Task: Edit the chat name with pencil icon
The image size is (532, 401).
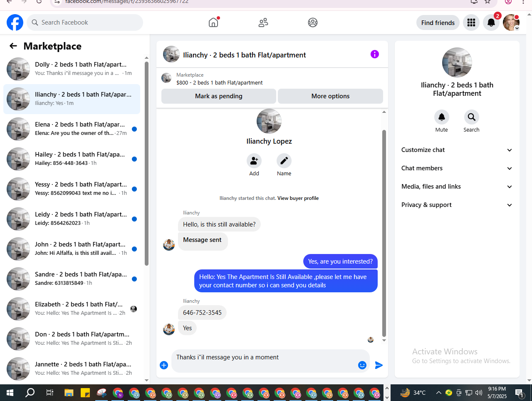Action: [284, 161]
